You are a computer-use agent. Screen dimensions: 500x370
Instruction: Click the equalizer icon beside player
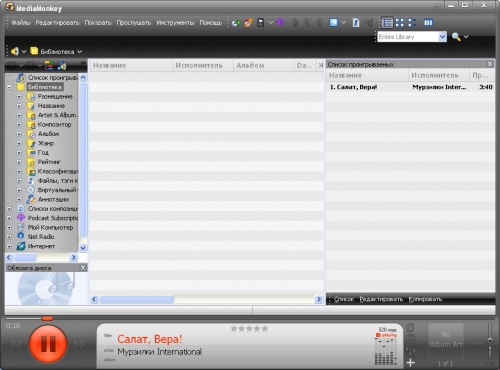click(411, 351)
